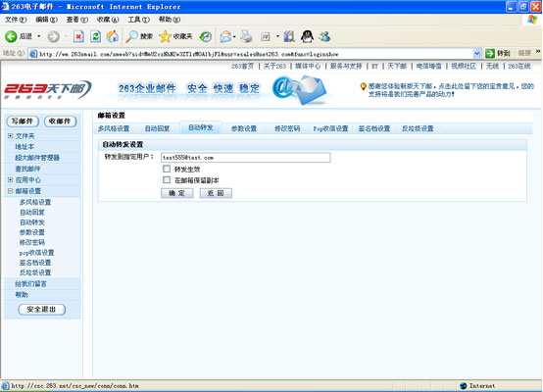Collapse the 邮箱设置 tree node

(10, 191)
